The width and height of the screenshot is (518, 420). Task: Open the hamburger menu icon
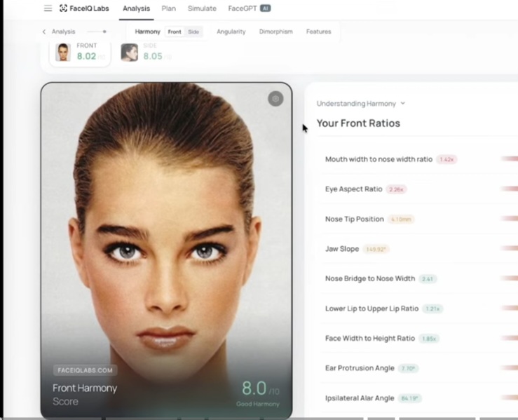[x=48, y=8]
